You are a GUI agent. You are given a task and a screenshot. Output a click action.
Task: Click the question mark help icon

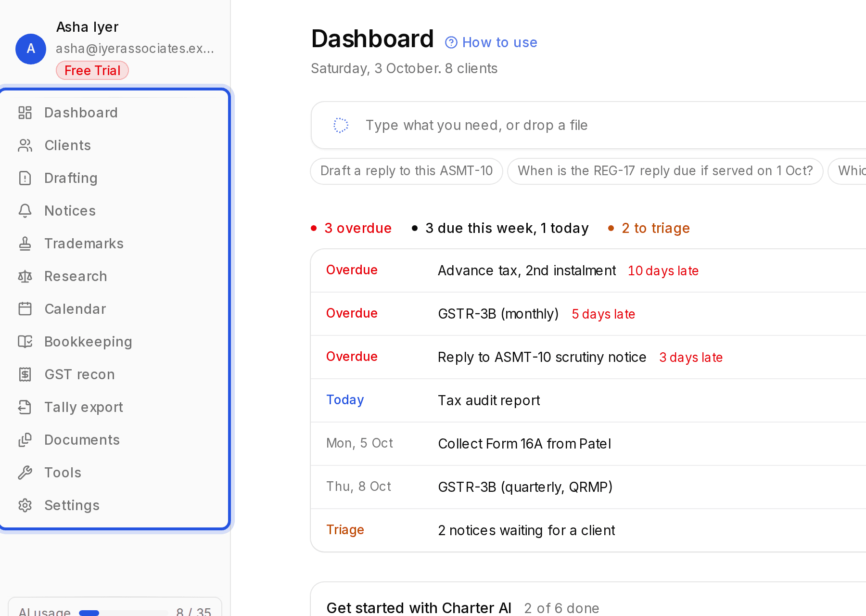point(451,43)
